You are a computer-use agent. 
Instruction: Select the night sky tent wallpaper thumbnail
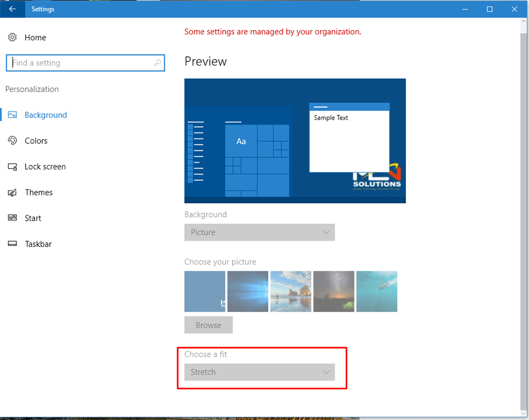[x=334, y=291]
